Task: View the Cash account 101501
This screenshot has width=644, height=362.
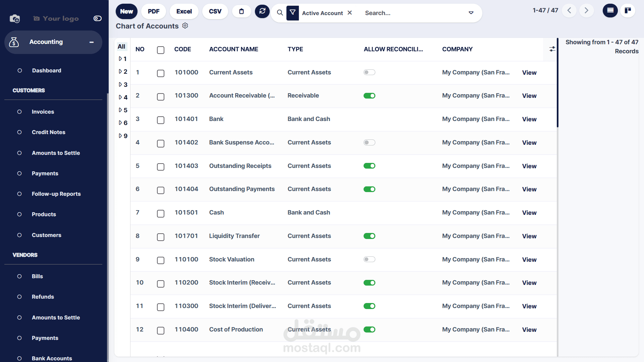Action: [529, 213]
